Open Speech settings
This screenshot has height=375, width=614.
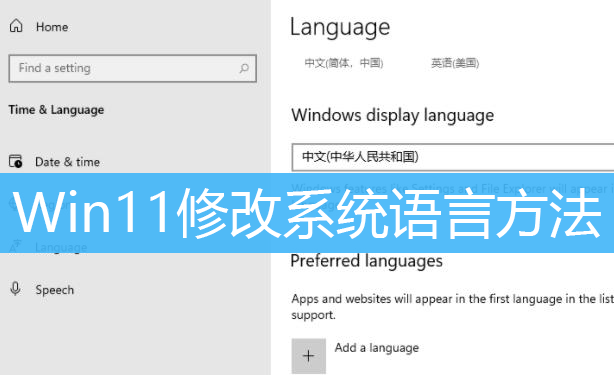(54, 290)
